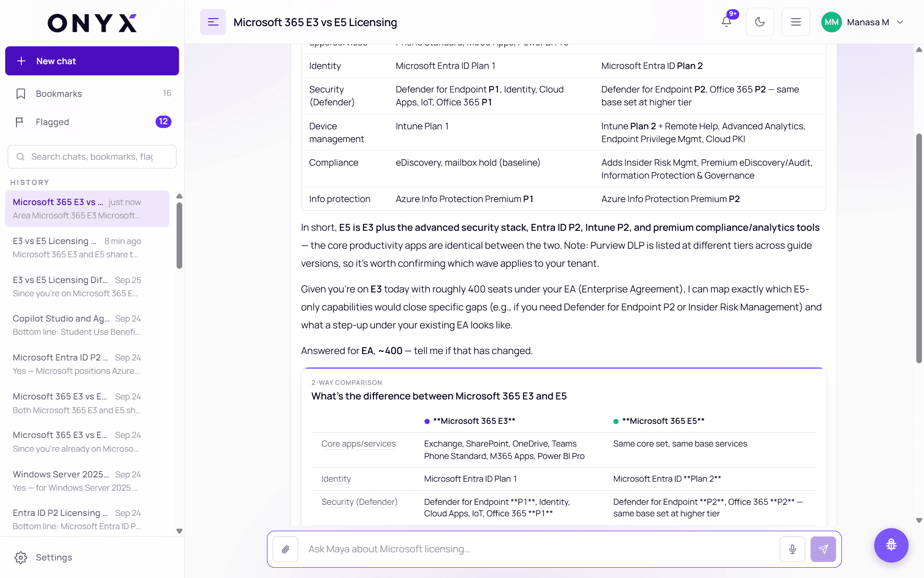Click the Bookmarks count 16

(x=167, y=93)
